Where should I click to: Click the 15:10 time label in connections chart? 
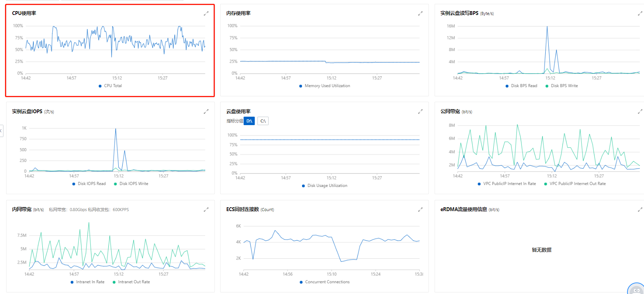[x=332, y=274]
